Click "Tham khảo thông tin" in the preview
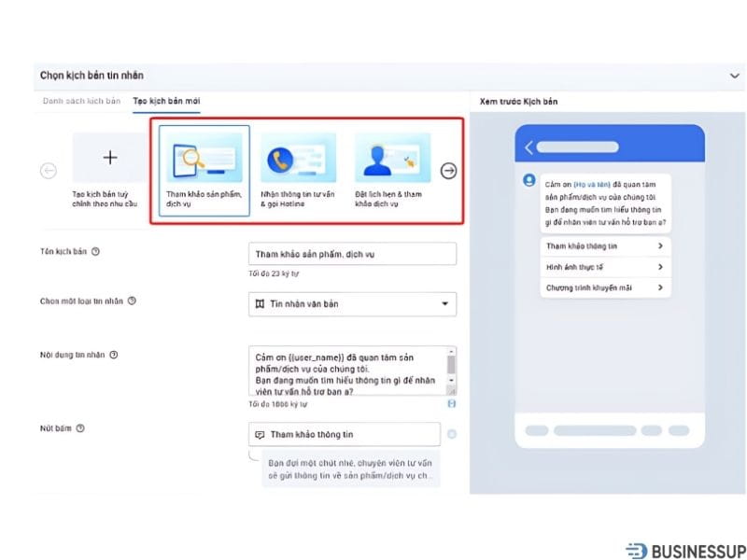This screenshot has height=560, width=747. coord(605,246)
